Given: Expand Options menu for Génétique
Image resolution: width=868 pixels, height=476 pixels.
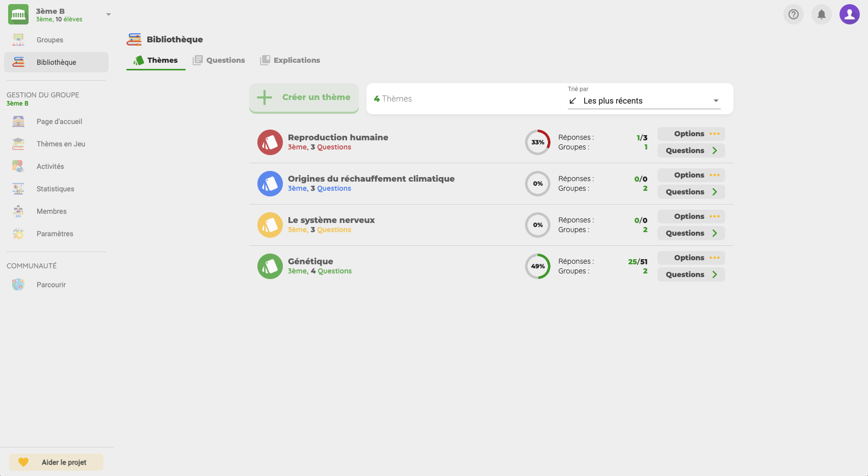Looking at the screenshot, I should [691, 258].
